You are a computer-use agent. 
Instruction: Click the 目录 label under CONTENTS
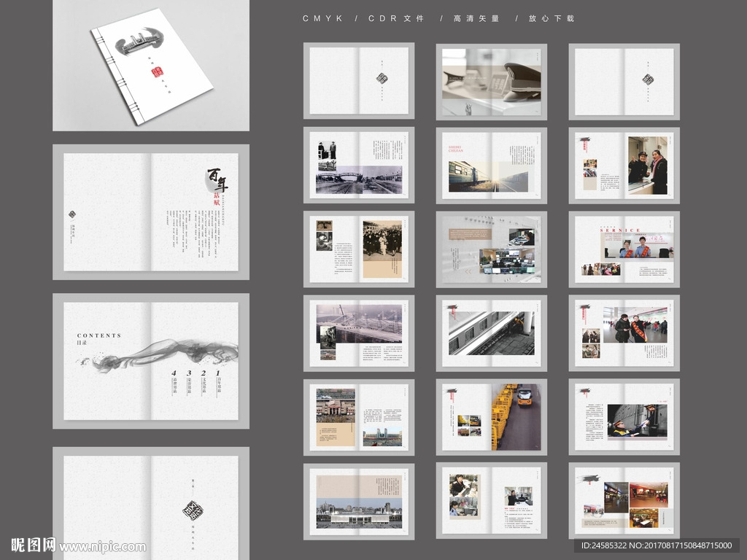click(x=82, y=343)
